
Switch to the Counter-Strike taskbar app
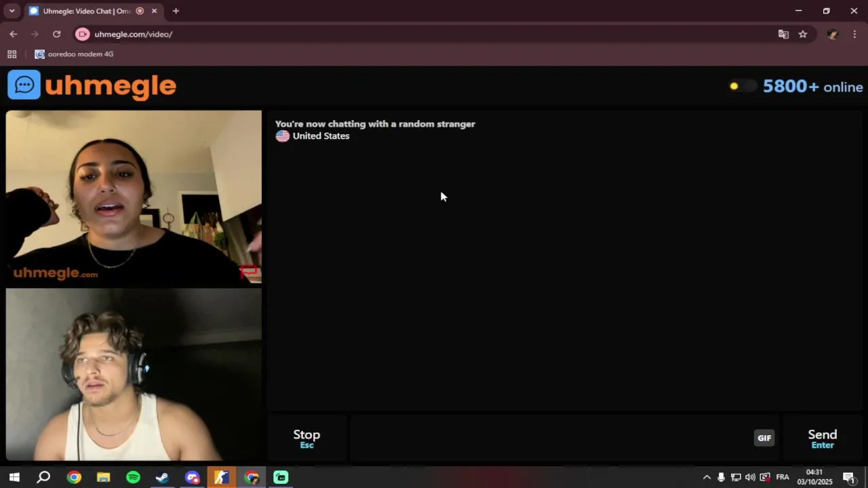221,477
